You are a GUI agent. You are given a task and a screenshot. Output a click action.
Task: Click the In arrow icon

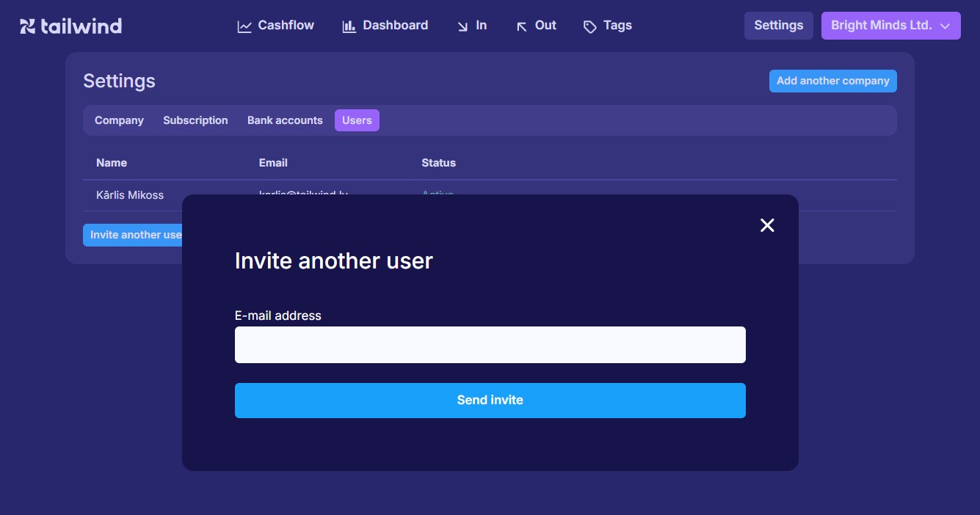(462, 26)
